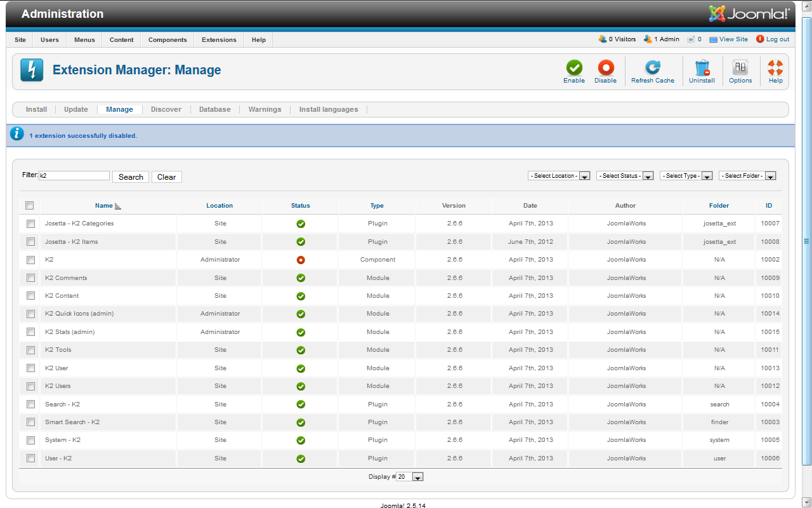812x508 pixels.
Task: Click the Uninstall trash icon
Action: pyautogui.click(x=702, y=67)
